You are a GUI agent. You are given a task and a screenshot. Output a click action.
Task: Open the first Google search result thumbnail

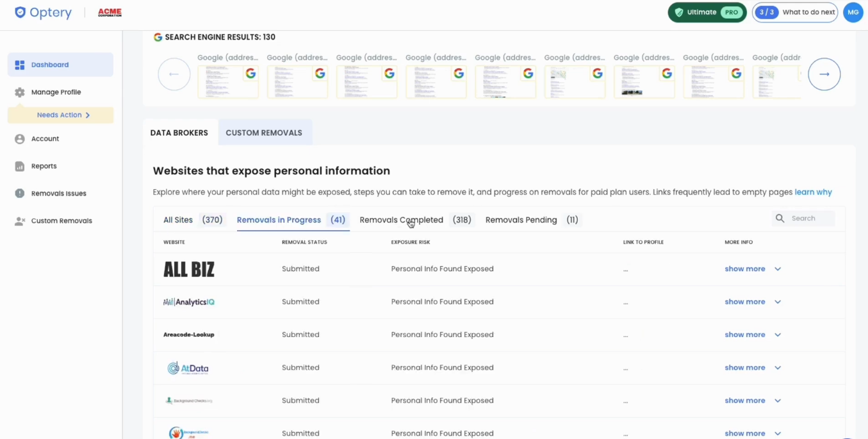coord(228,81)
